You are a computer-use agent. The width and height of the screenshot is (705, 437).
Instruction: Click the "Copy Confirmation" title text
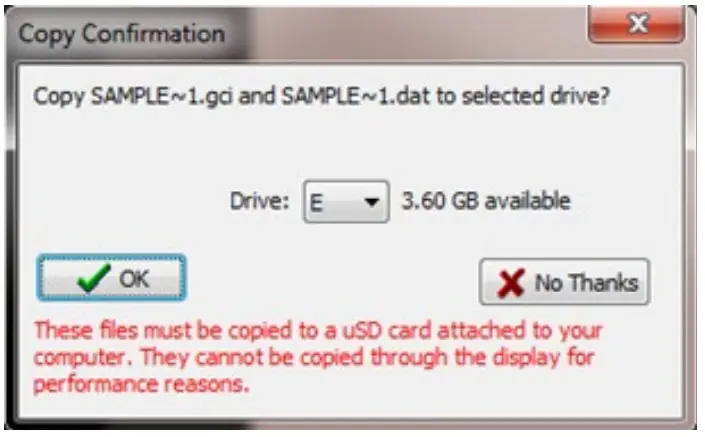click(x=122, y=34)
